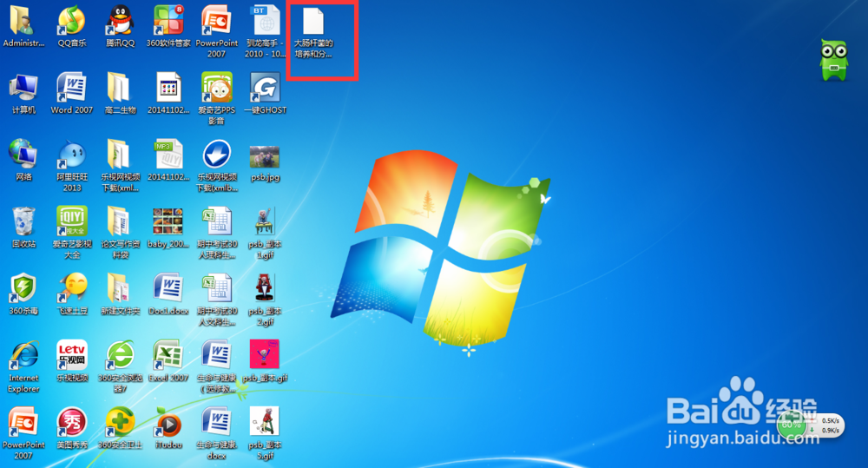868x468 pixels.
Task: Open the 论文写作资料袋 folder
Action: (120, 221)
